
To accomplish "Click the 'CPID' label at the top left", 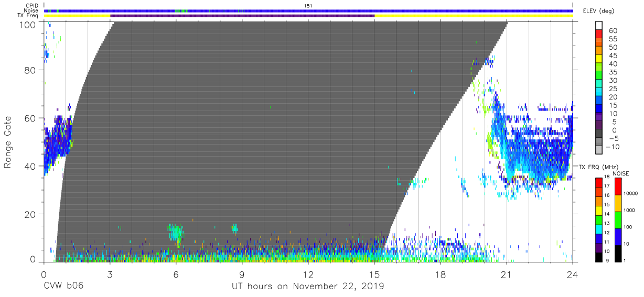I will [33, 5].
